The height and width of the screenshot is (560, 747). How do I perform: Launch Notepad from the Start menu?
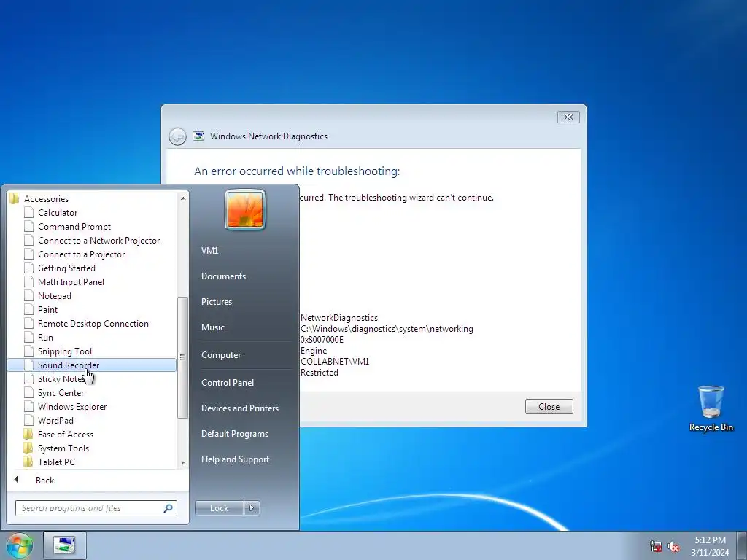coord(55,296)
